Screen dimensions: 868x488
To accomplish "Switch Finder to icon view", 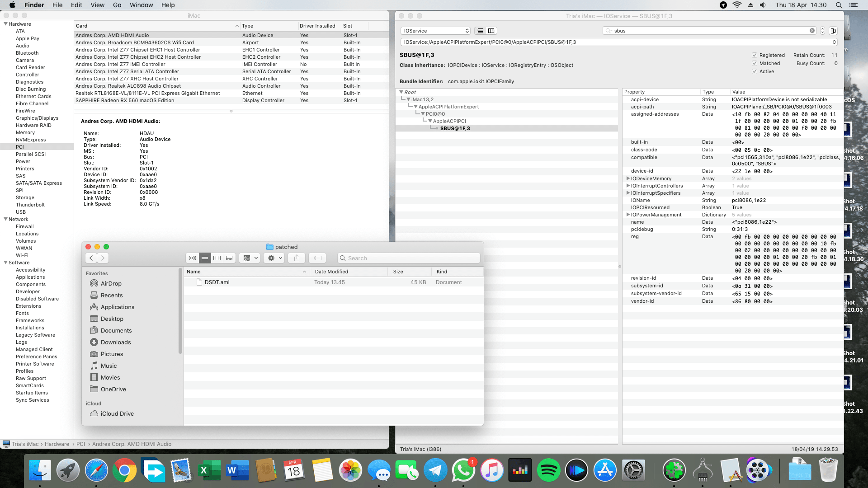I will point(193,258).
